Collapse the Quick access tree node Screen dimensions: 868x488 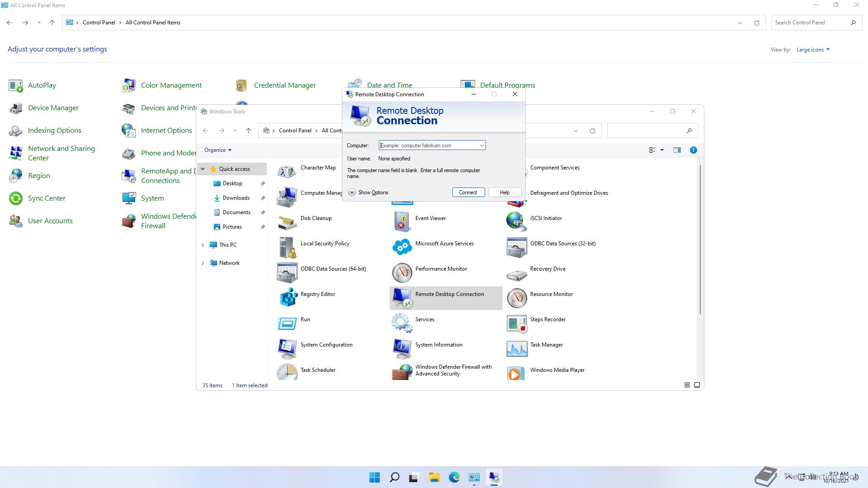click(x=203, y=169)
